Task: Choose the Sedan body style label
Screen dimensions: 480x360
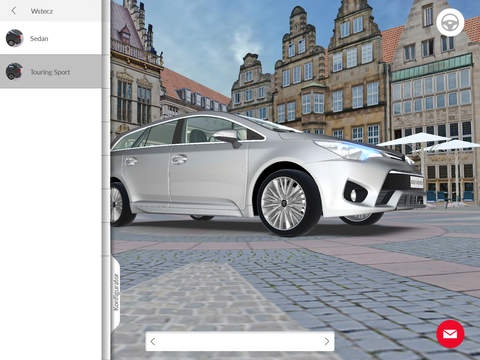Action: (x=39, y=39)
